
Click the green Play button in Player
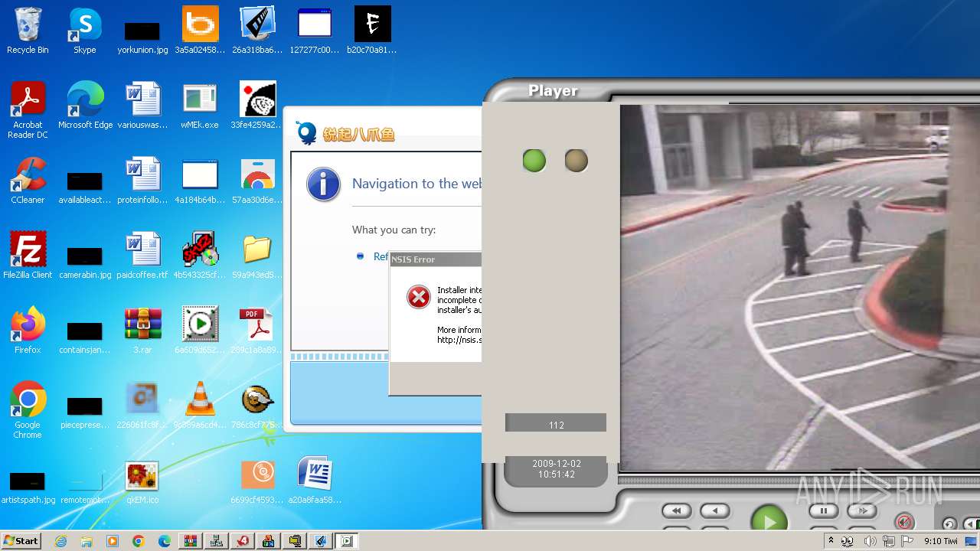(x=769, y=518)
